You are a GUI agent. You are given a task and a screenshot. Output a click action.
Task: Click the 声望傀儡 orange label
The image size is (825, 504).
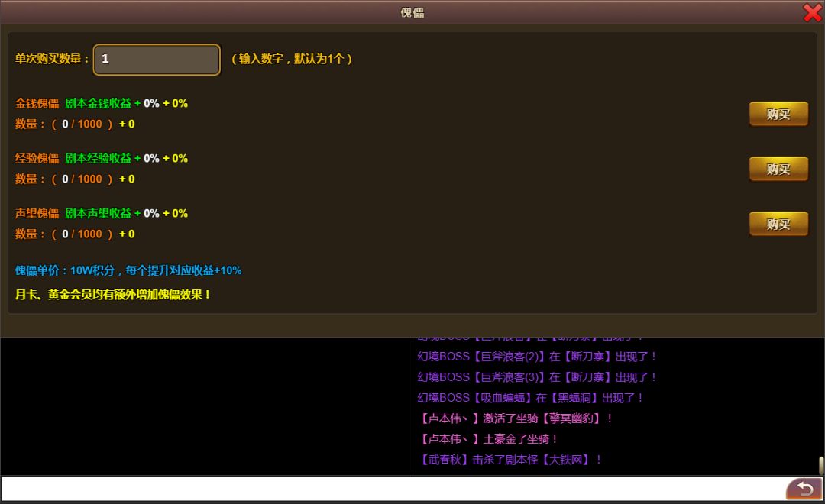(x=37, y=213)
